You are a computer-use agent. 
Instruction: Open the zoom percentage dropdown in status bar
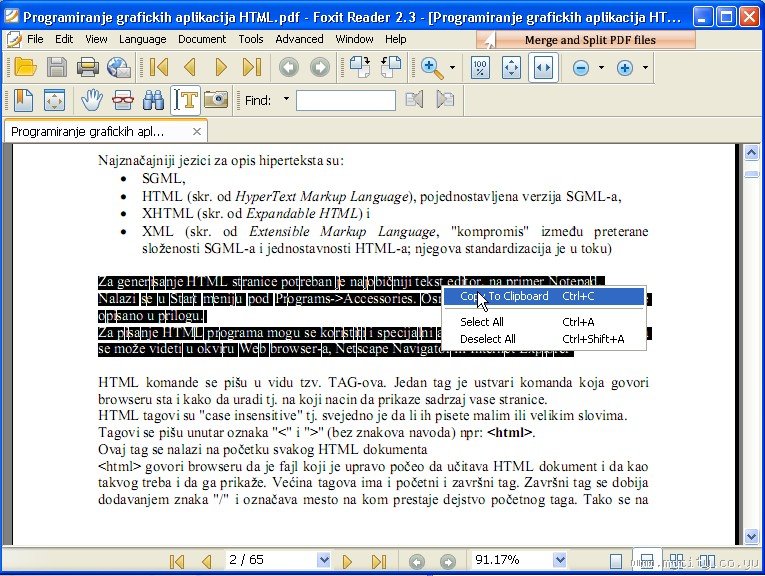tap(560, 561)
